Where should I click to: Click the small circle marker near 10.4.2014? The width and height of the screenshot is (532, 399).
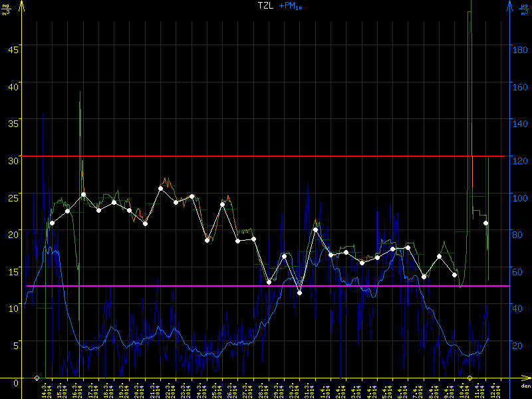point(470,378)
